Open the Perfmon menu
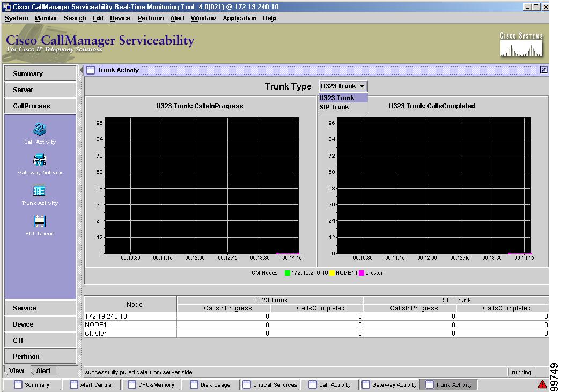The image size is (561, 392). click(x=151, y=18)
